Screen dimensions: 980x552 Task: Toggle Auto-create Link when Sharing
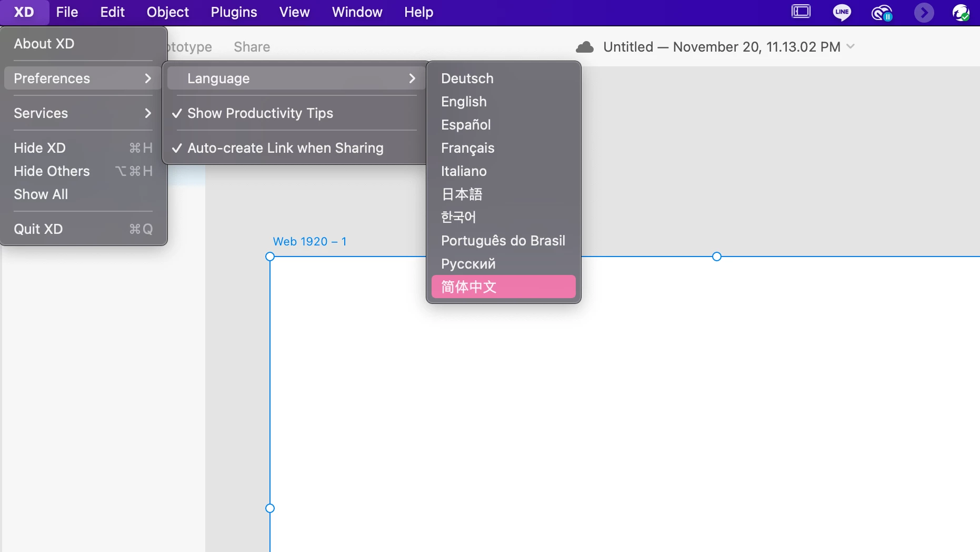pyautogui.click(x=296, y=148)
